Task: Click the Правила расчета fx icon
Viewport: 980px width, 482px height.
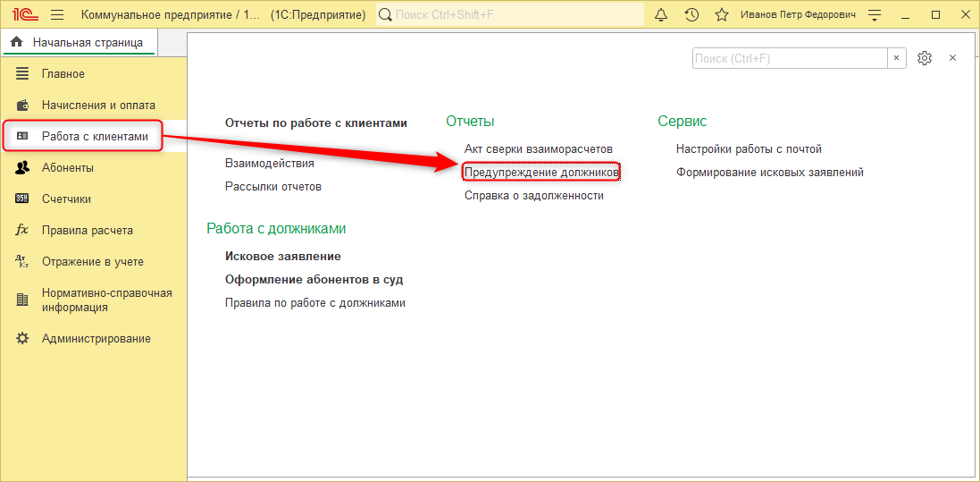Action: 23,230
